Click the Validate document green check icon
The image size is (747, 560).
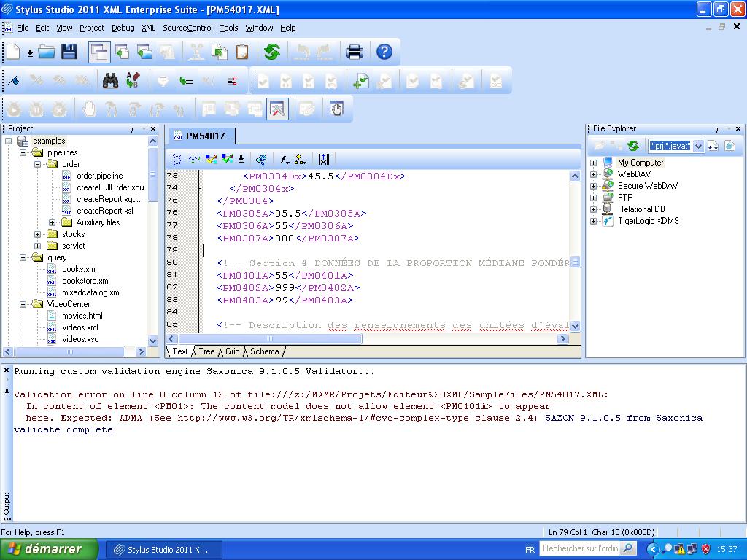pos(228,159)
